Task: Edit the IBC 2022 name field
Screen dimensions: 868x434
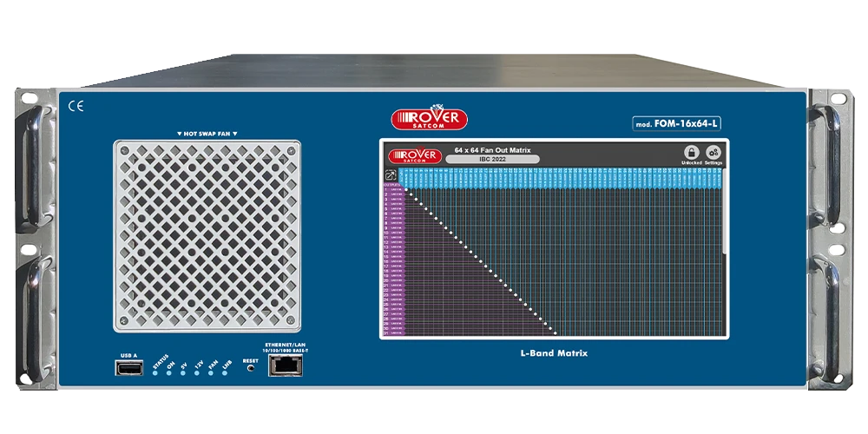Action: (492, 159)
